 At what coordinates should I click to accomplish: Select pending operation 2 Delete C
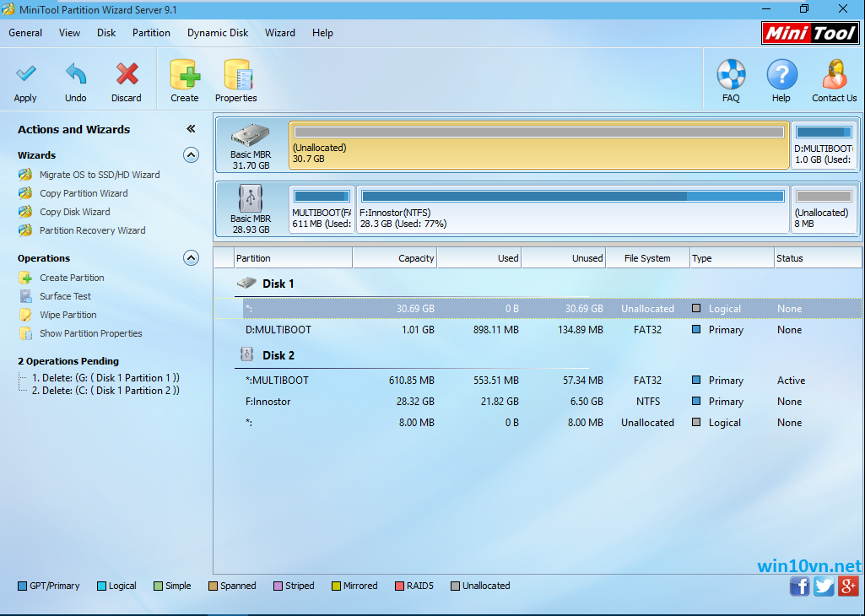tap(105, 391)
